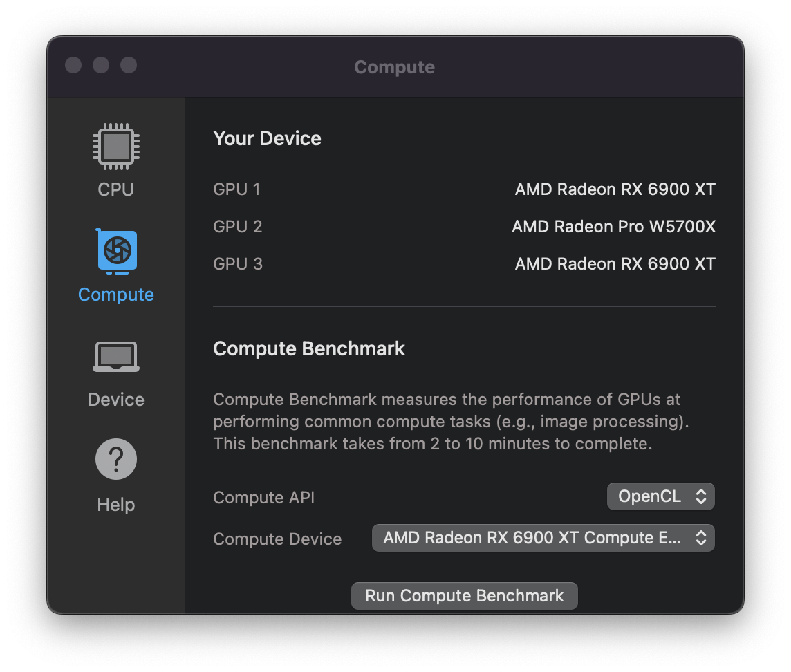The height and width of the screenshot is (672, 791).
Task: Select the blue Compute graphics card icon
Action: coord(116,250)
